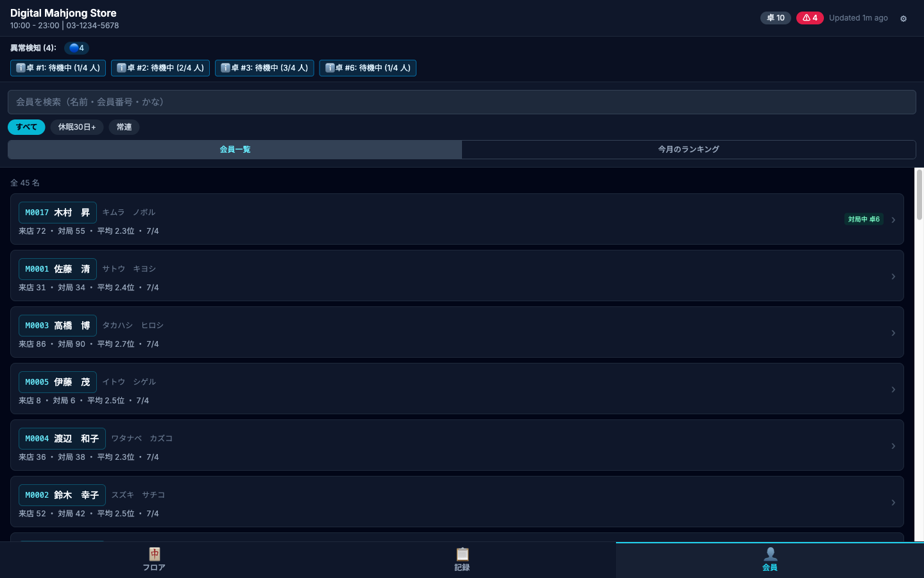Image resolution: width=924 pixels, height=578 pixels.
Task: Select member tag M0004 渡辺 和子
Action: click(62, 439)
